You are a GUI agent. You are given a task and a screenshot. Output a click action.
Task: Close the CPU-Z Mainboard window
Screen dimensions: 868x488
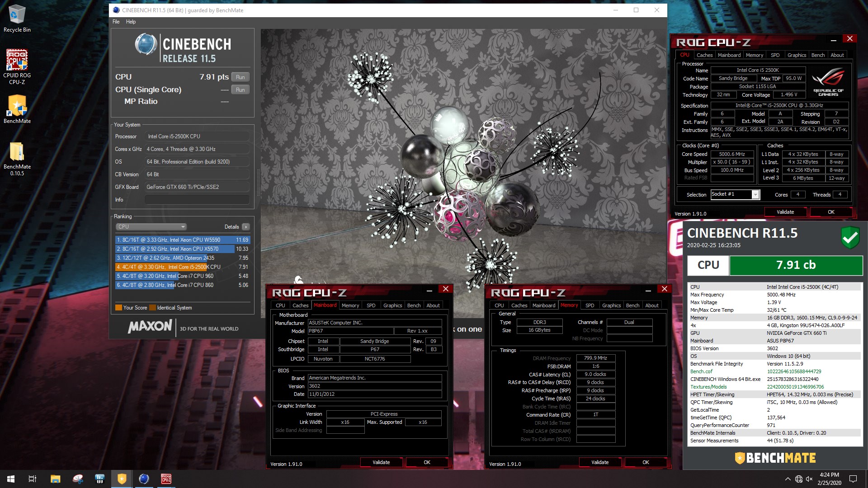tap(446, 289)
